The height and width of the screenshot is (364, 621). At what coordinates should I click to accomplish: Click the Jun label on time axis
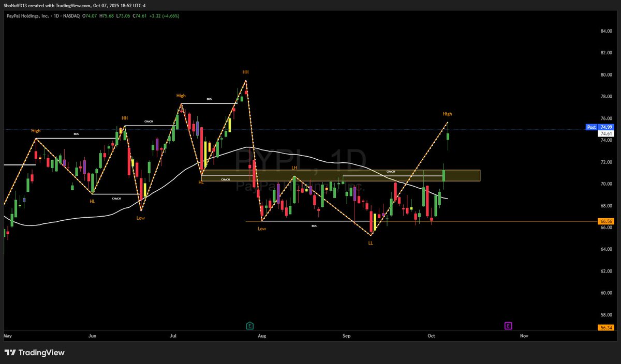[x=93, y=336]
